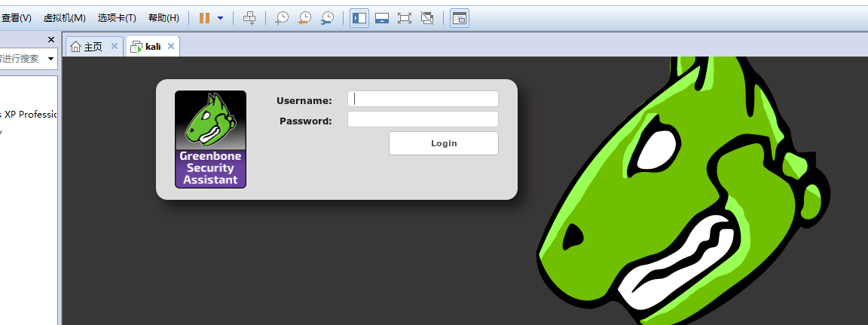Expand the library search dropdown arrow
Viewport: 868px width, 325px height.
pos(51,59)
